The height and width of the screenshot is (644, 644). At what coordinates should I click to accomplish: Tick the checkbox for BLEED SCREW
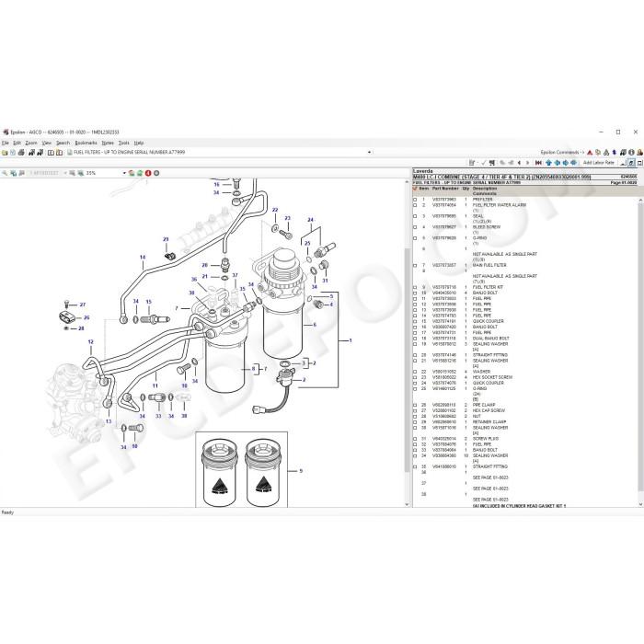(415, 227)
